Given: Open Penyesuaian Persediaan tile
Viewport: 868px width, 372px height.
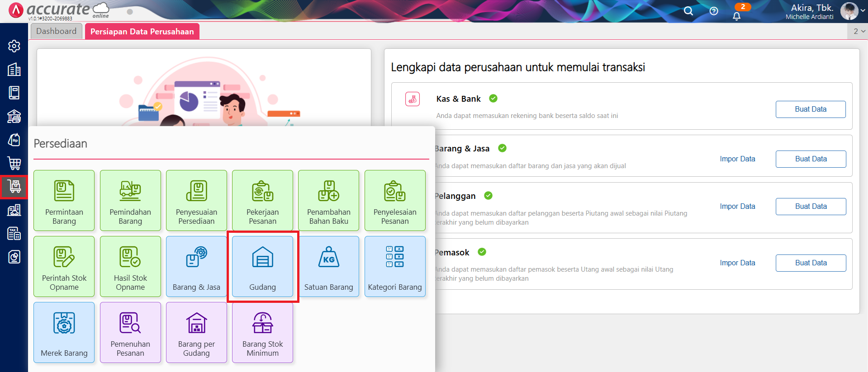Looking at the screenshot, I should click(196, 200).
